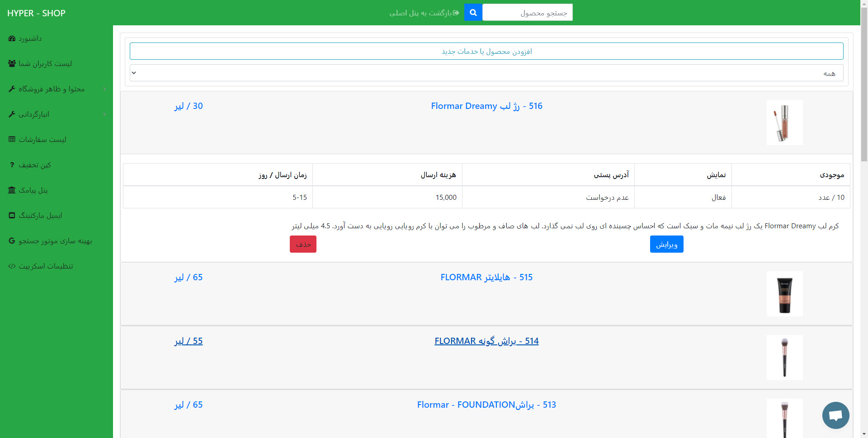Click the blue ویرایش edit button
This screenshot has height=438, width=868.
pos(666,244)
